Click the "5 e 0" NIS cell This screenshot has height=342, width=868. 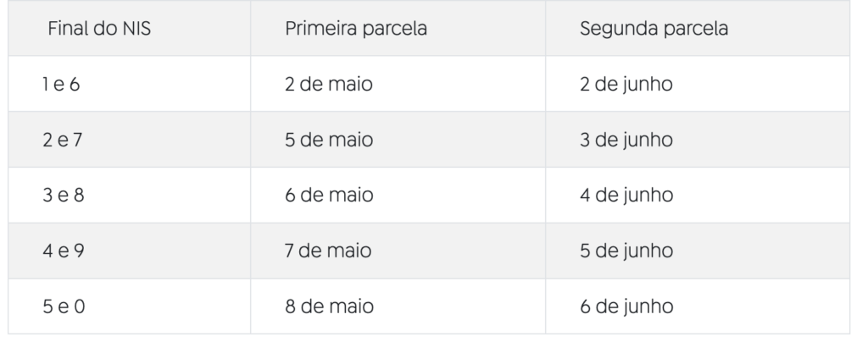(x=62, y=306)
